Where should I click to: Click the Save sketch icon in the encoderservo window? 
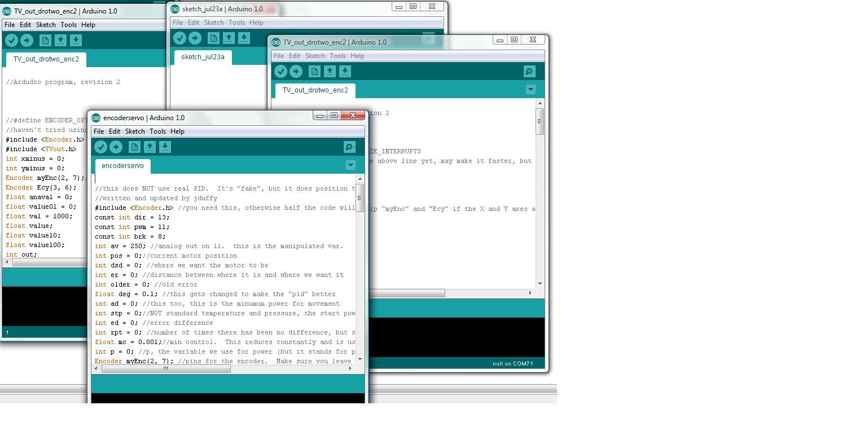[165, 147]
